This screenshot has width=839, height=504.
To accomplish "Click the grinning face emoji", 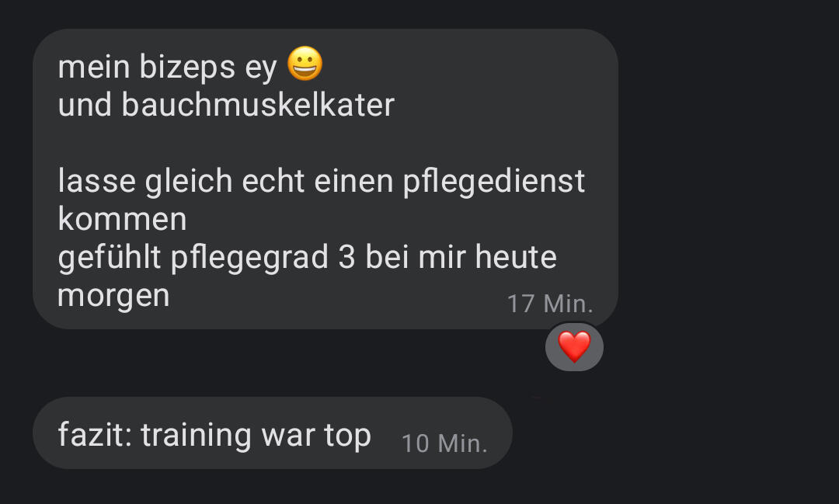I will [x=305, y=64].
